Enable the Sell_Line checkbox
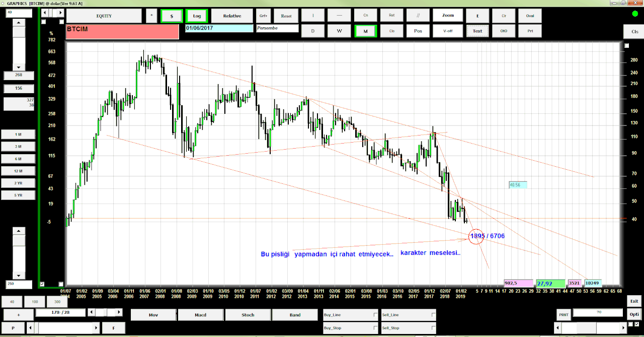Screen dimensions: 644x337 tap(434, 314)
